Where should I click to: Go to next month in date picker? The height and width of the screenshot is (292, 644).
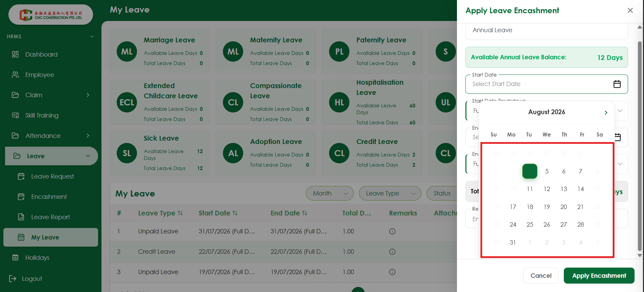click(606, 112)
